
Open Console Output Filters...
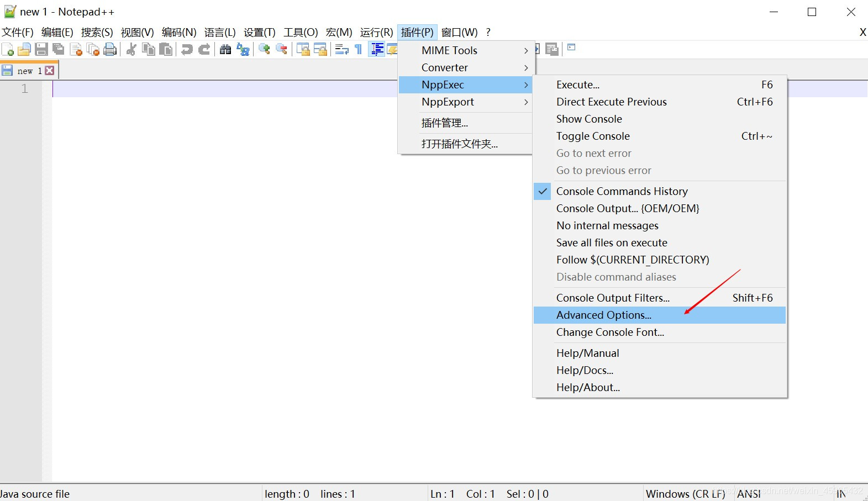pyautogui.click(x=660, y=298)
